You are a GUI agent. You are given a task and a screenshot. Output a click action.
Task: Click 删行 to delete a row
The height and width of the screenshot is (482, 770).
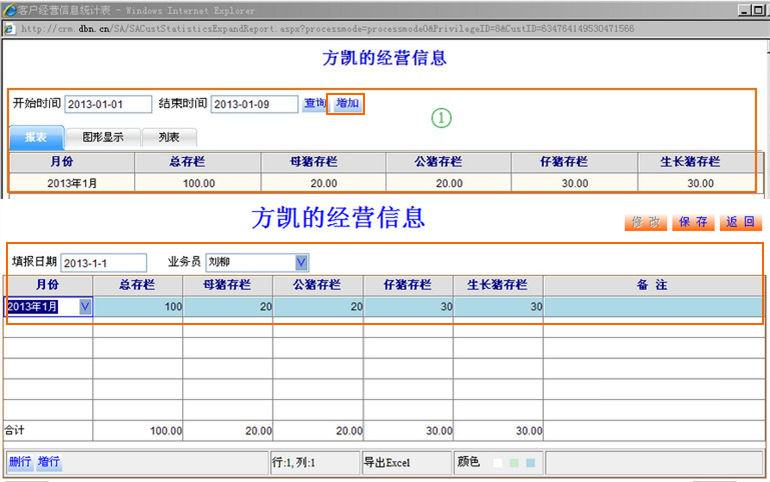(x=20, y=462)
